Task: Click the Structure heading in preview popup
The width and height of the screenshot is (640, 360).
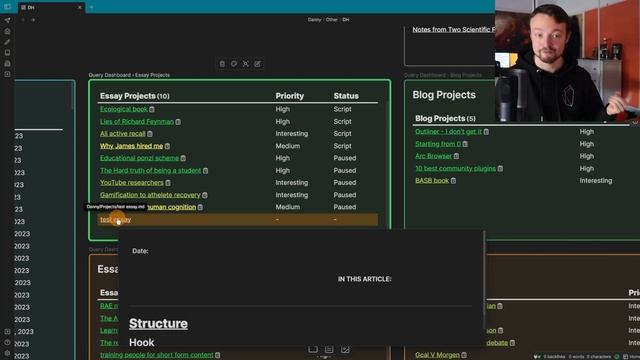Action: 158,324
